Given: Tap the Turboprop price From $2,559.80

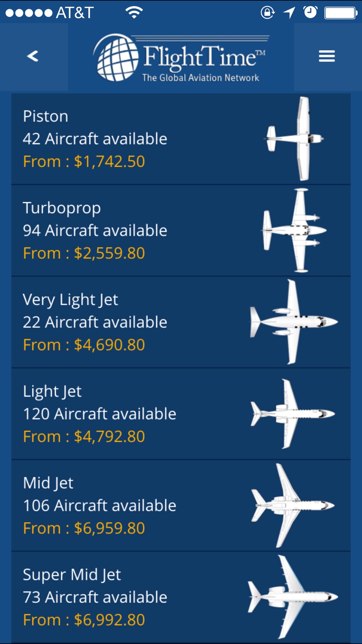Looking at the screenshot, I should pyautogui.click(x=84, y=253).
